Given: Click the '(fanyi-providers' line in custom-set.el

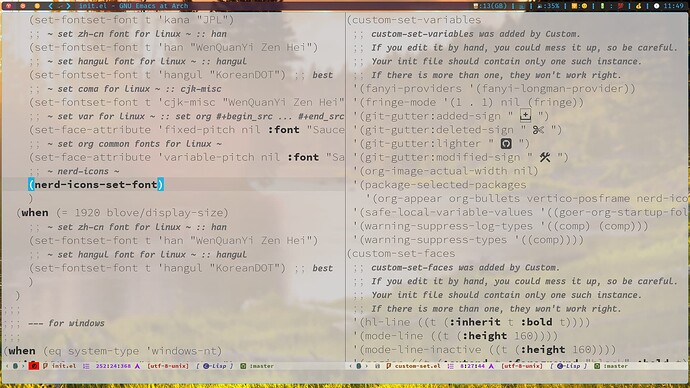Looking at the screenshot, I should tap(495, 88).
